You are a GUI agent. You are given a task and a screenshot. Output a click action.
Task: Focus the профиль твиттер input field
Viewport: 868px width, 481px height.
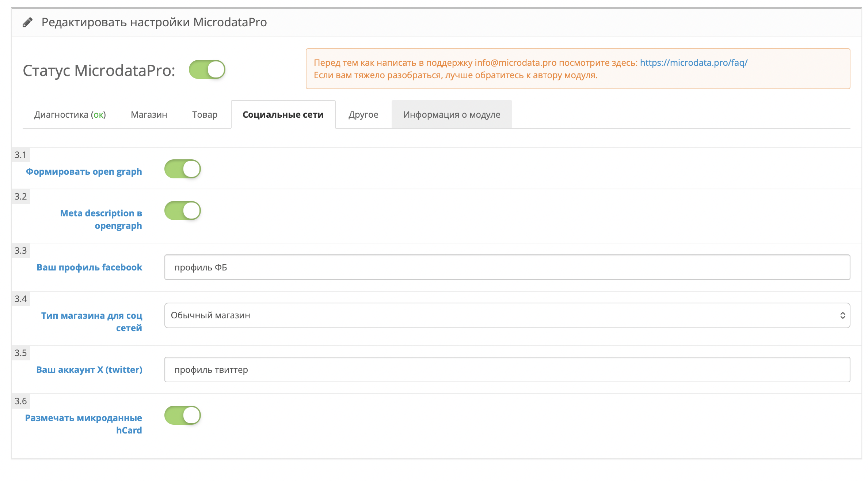coord(507,370)
